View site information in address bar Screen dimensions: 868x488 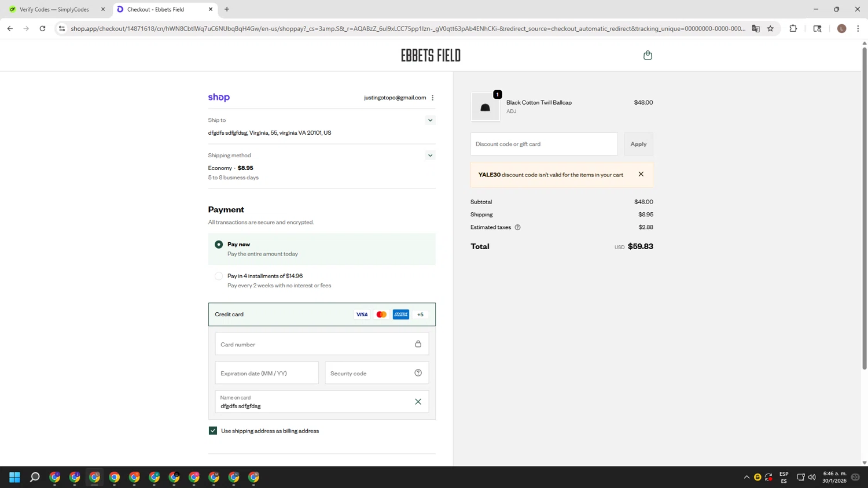tap(62, 28)
